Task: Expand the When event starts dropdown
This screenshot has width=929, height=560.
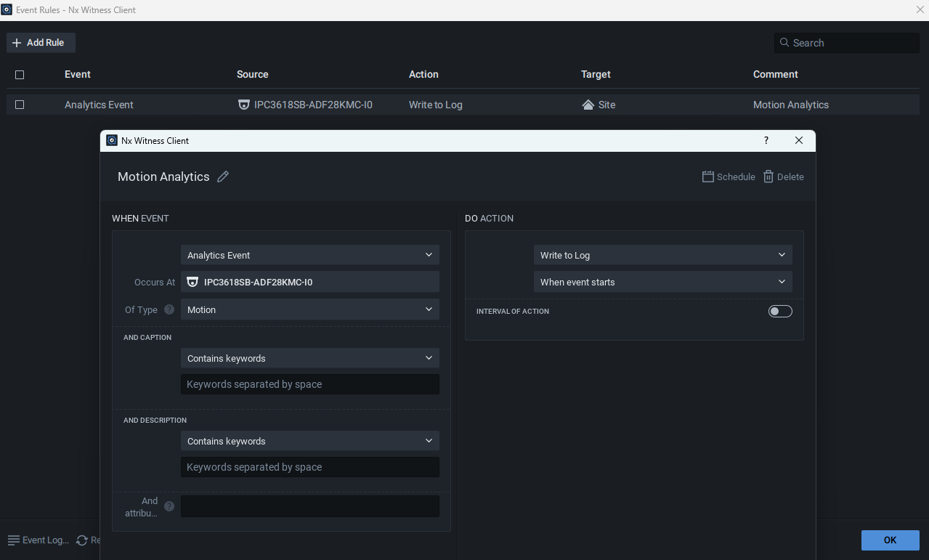Action: [663, 282]
